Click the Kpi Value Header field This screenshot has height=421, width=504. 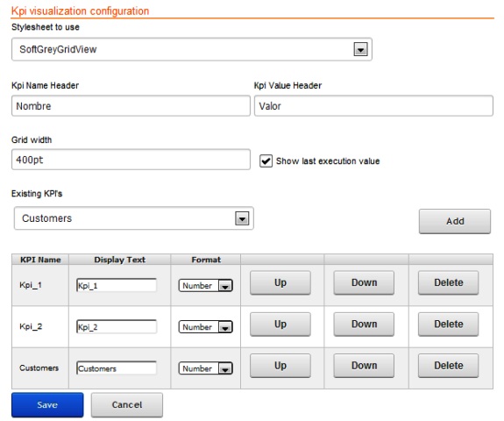coord(373,106)
